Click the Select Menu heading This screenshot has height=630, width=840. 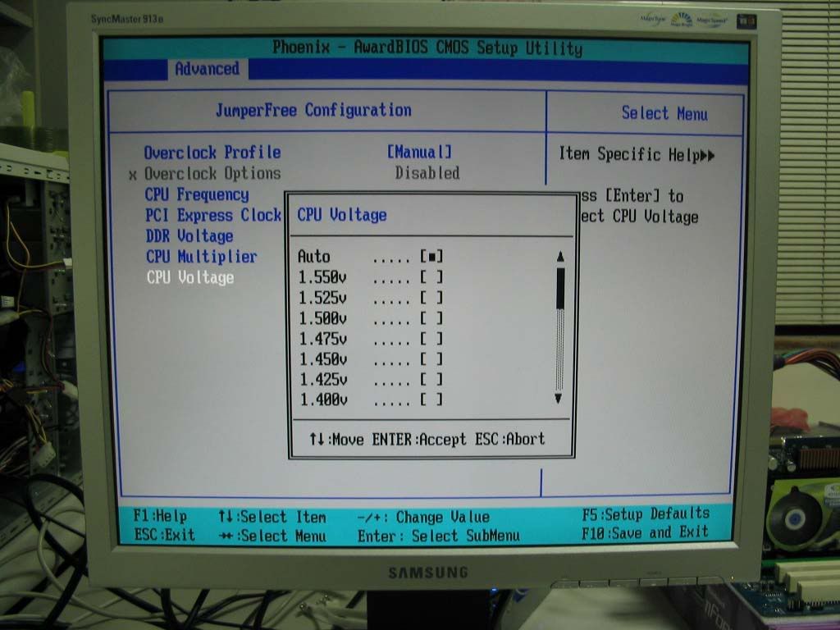click(x=664, y=113)
